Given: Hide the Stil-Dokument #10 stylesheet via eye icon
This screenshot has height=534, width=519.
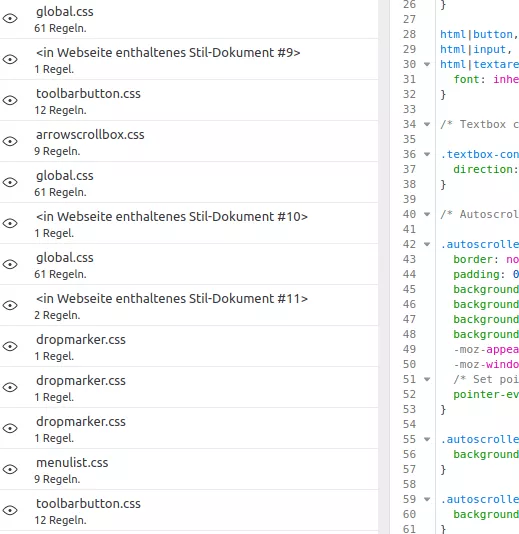Looking at the screenshot, I should tap(10, 223).
